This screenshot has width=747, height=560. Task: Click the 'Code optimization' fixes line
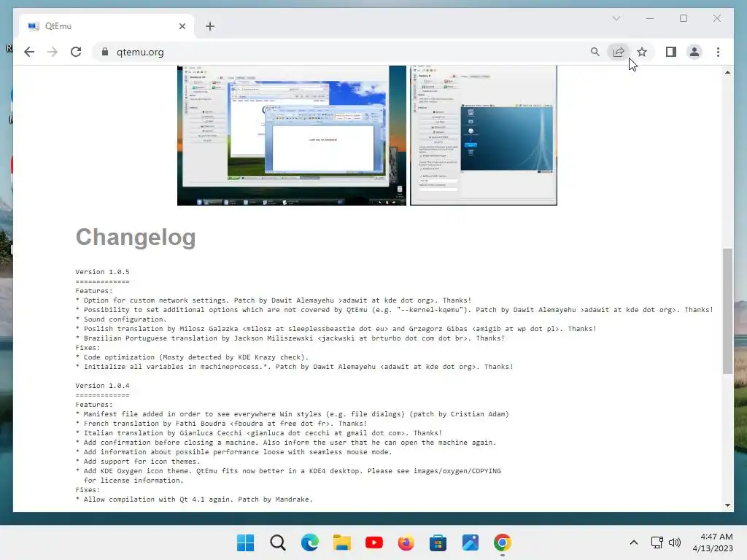pyautogui.click(x=193, y=357)
